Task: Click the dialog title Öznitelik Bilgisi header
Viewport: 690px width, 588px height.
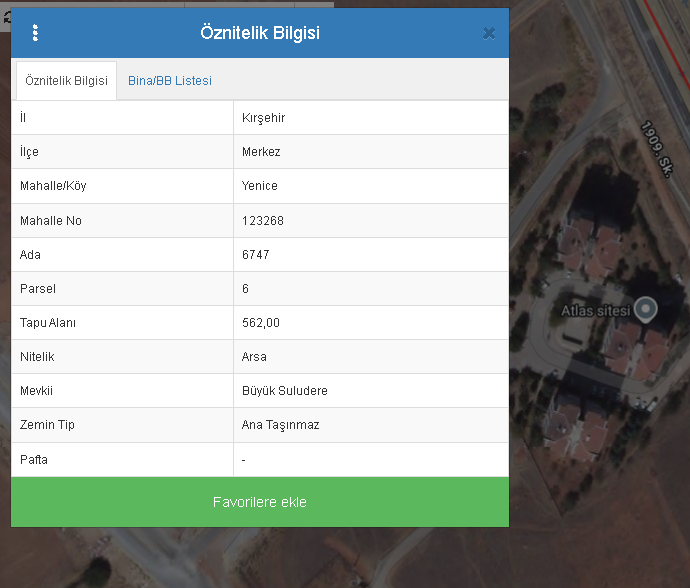Action: pos(260,33)
